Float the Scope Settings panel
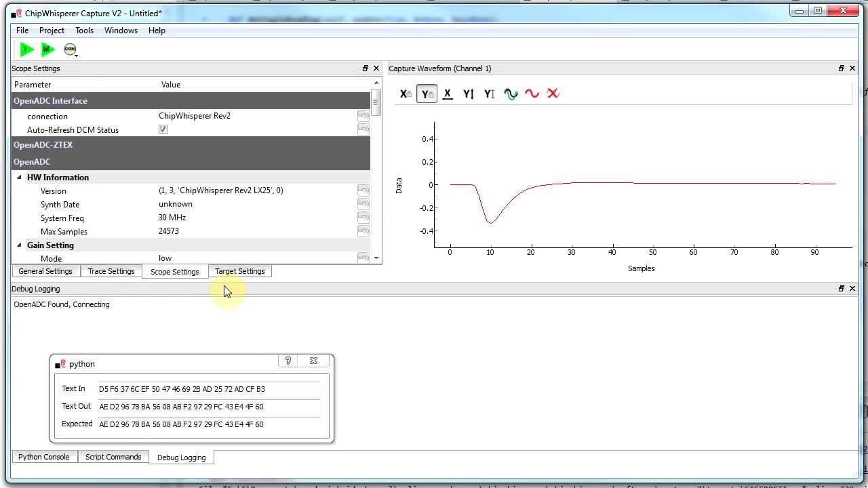Viewport: 868px width, 488px height. point(366,68)
